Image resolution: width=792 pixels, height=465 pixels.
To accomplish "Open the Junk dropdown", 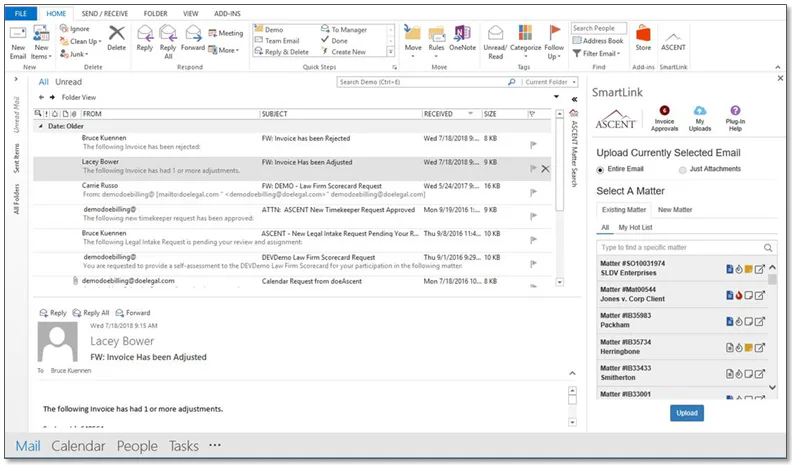I will (74, 54).
